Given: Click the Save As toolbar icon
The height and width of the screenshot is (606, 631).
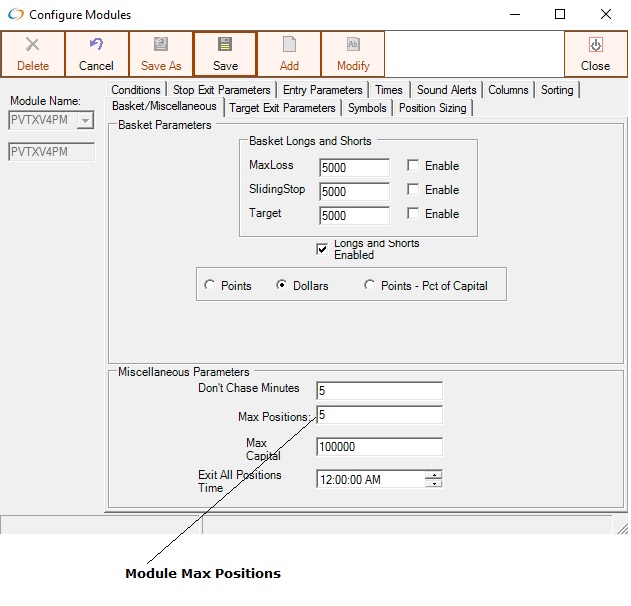Looking at the screenshot, I should tap(161, 45).
